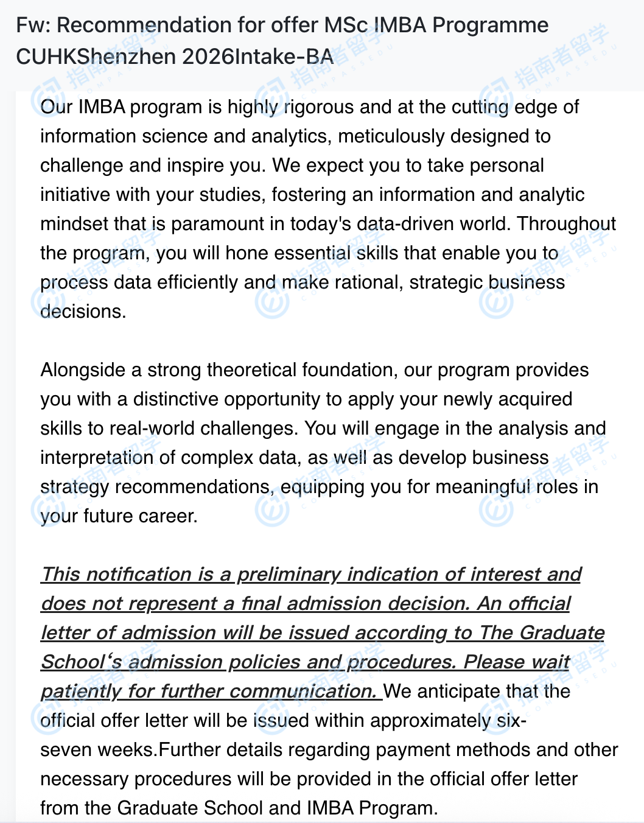The height and width of the screenshot is (823, 644).
Task: Click the sentence start "We anticipate that the"
Action: tap(477, 692)
